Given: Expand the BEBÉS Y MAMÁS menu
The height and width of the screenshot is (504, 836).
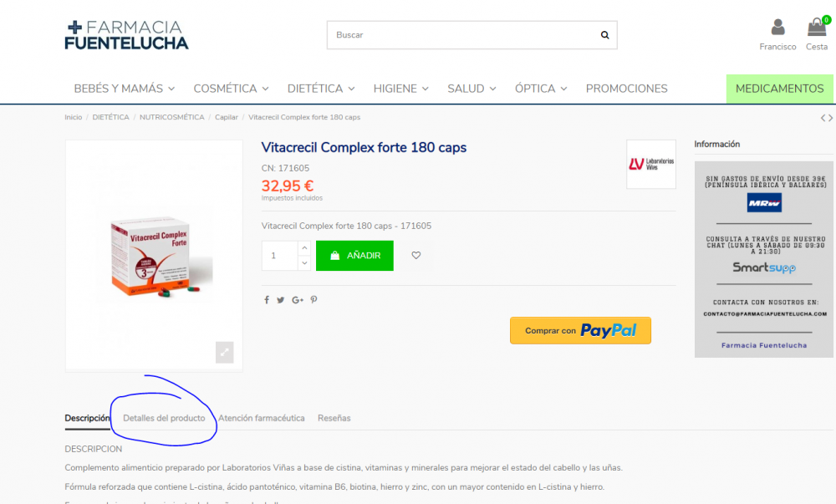Looking at the screenshot, I should click(x=125, y=89).
